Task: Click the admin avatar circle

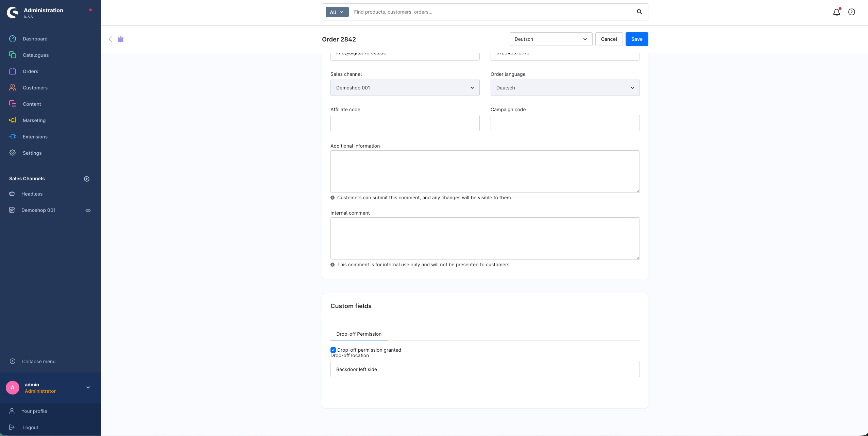Action: point(13,387)
